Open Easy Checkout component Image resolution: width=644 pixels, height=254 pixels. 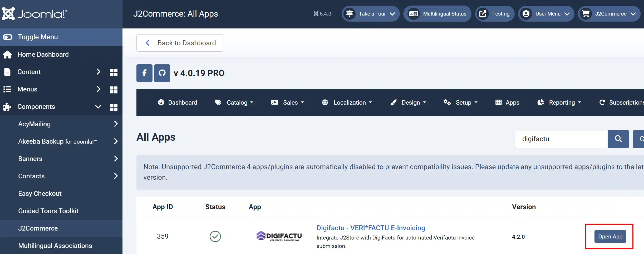click(x=40, y=193)
